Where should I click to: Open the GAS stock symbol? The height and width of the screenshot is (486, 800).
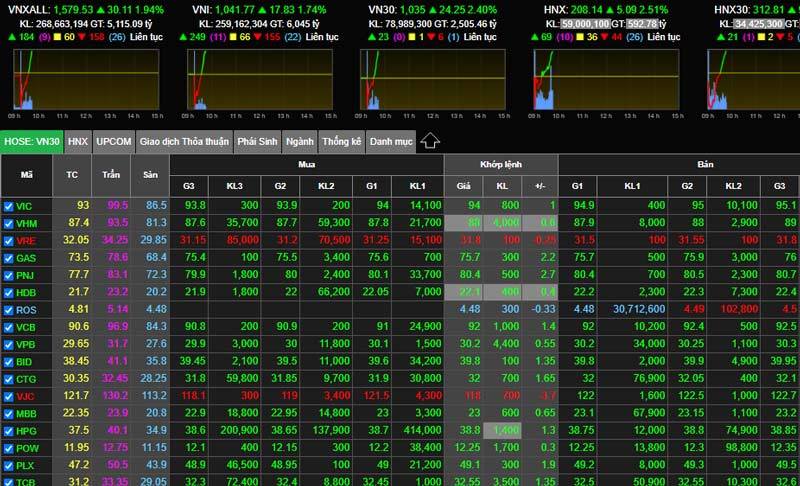[x=26, y=258]
